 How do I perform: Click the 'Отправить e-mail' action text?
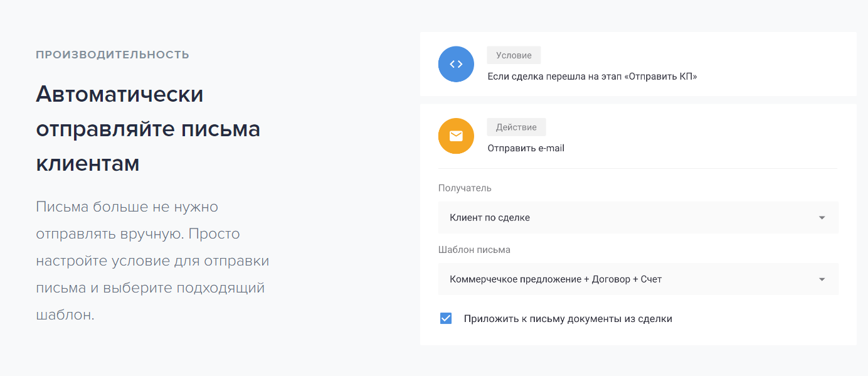pos(526,148)
